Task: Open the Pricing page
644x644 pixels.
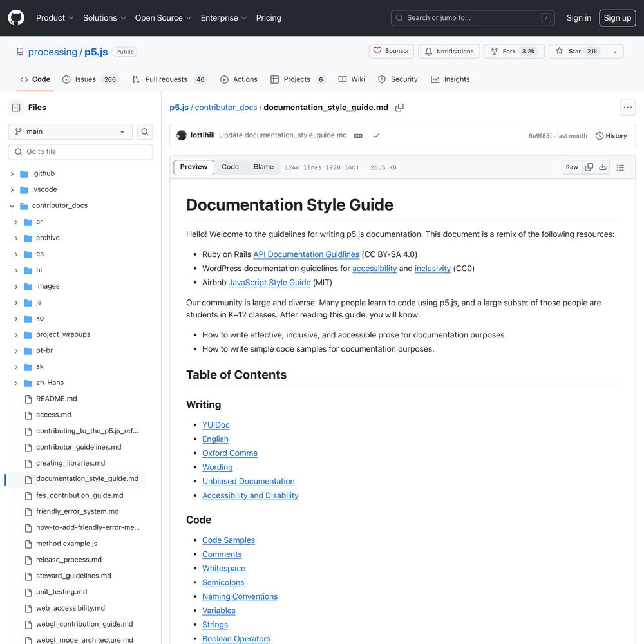Action: (x=269, y=18)
